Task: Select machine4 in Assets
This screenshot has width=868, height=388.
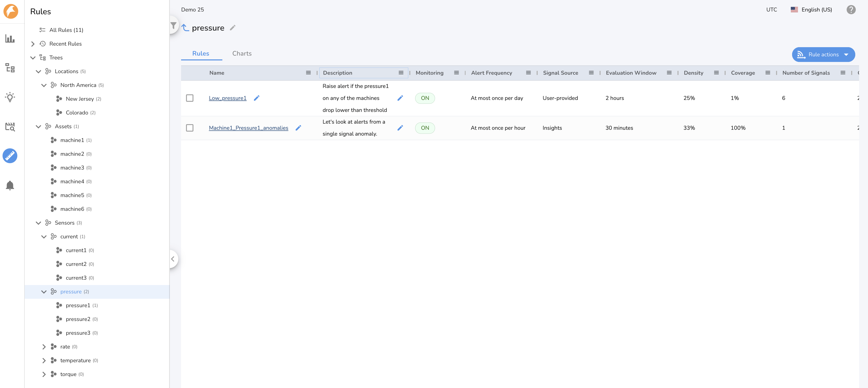Action: [72, 182]
